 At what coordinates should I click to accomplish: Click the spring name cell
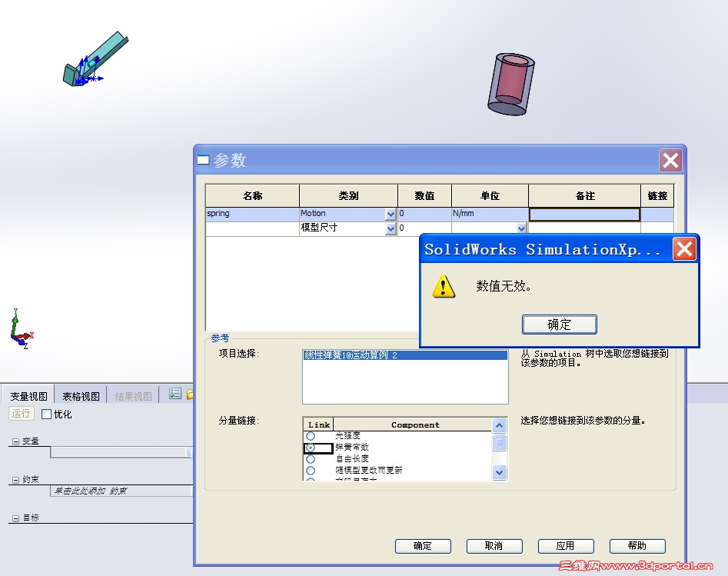point(252,214)
